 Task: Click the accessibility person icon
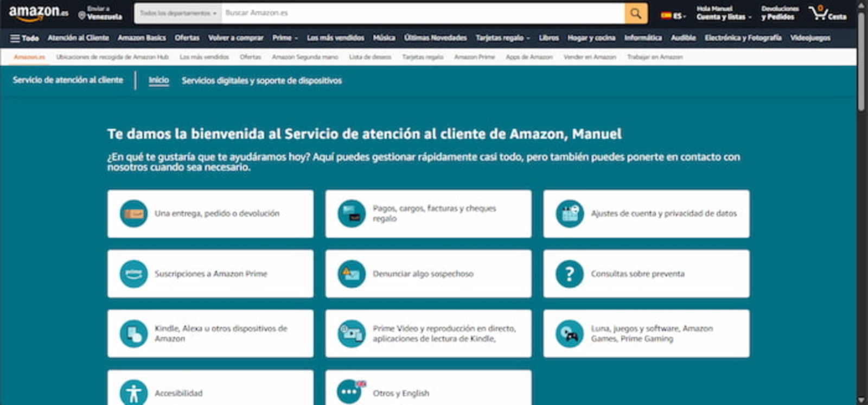tap(133, 393)
